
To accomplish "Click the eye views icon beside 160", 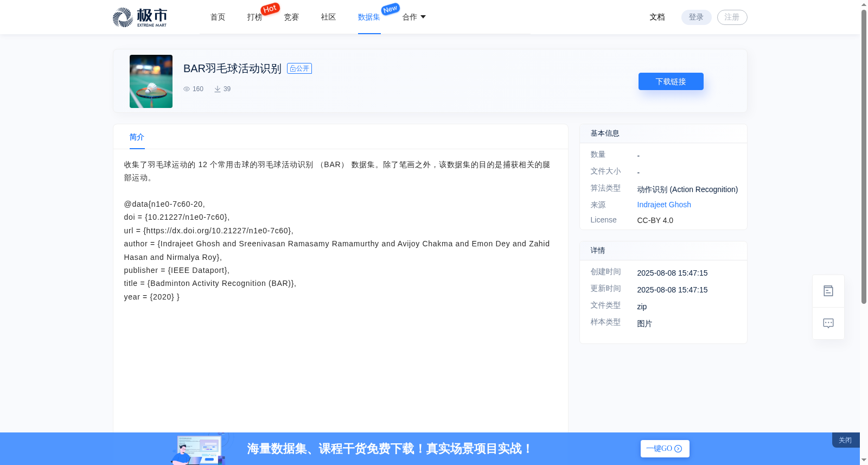I will (x=187, y=89).
